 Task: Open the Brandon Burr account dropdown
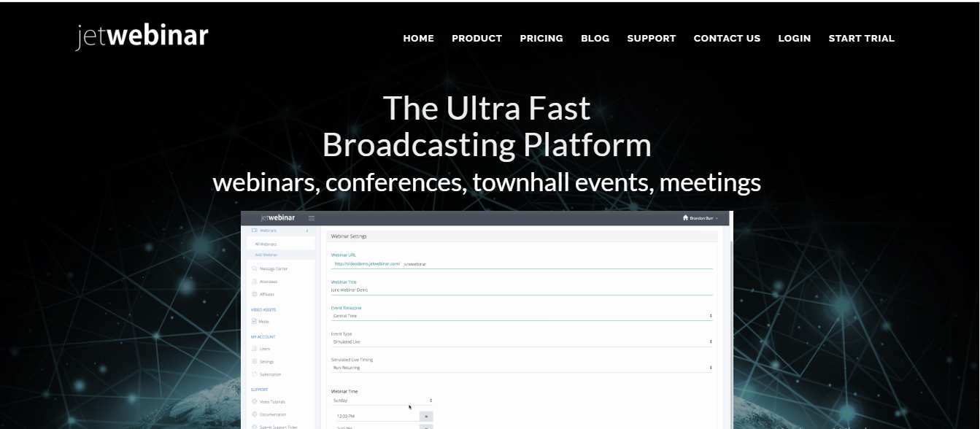point(703,218)
